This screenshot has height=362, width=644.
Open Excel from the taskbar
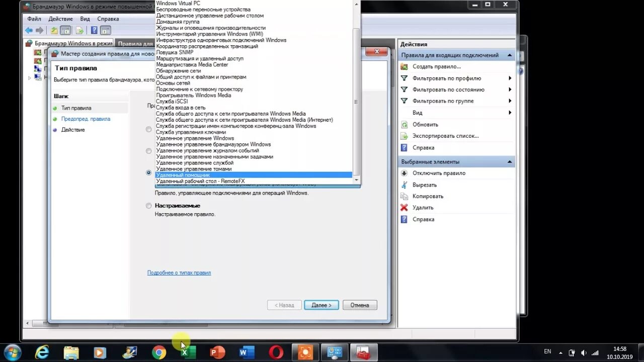[188, 352]
